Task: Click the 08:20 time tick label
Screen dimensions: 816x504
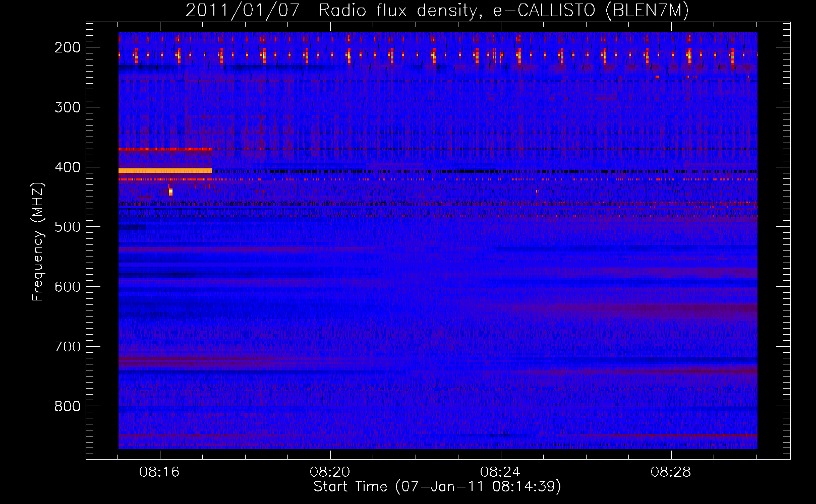Action: click(x=330, y=472)
